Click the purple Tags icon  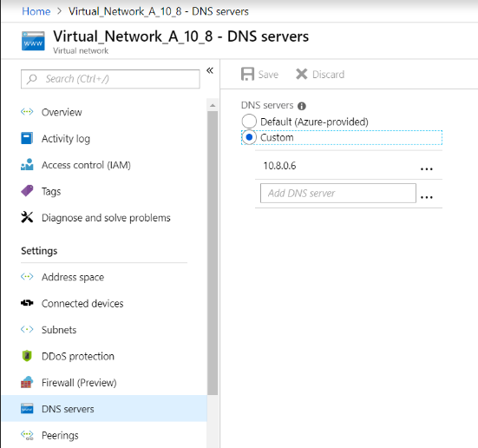click(x=27, y=191)
